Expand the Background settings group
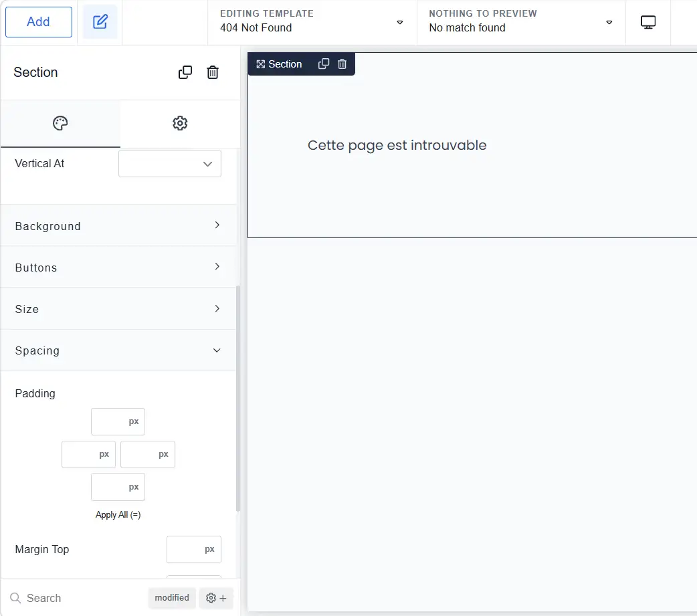 [118, 225]
